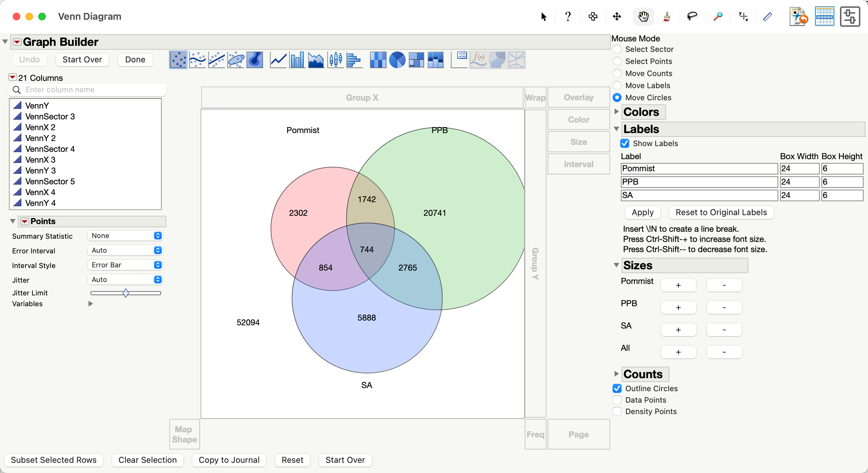
Task: Click the Jitter Limit slider handle
Action: tap(126, 293)
